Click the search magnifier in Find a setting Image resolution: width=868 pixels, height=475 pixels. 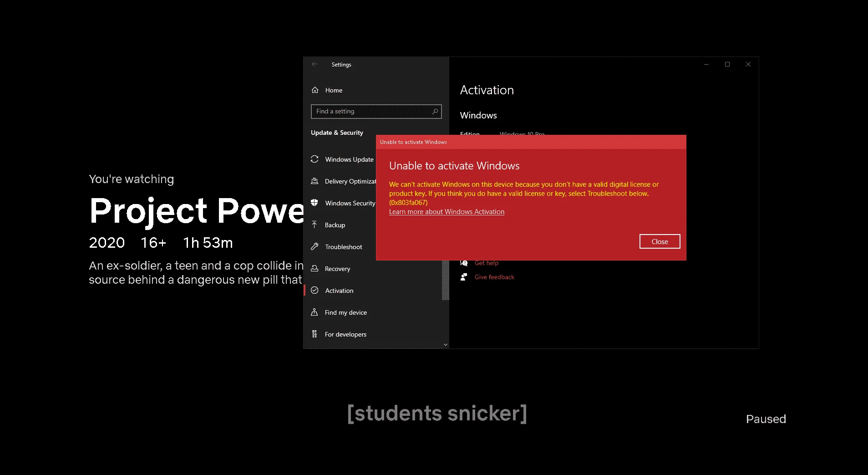tap(435, 111)
